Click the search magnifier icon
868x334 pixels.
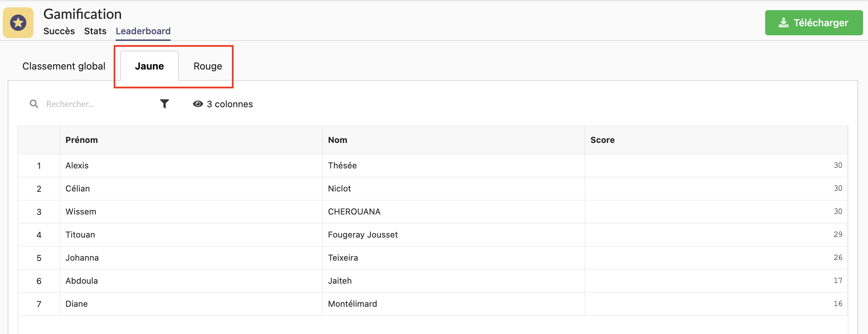coord(34,104)
